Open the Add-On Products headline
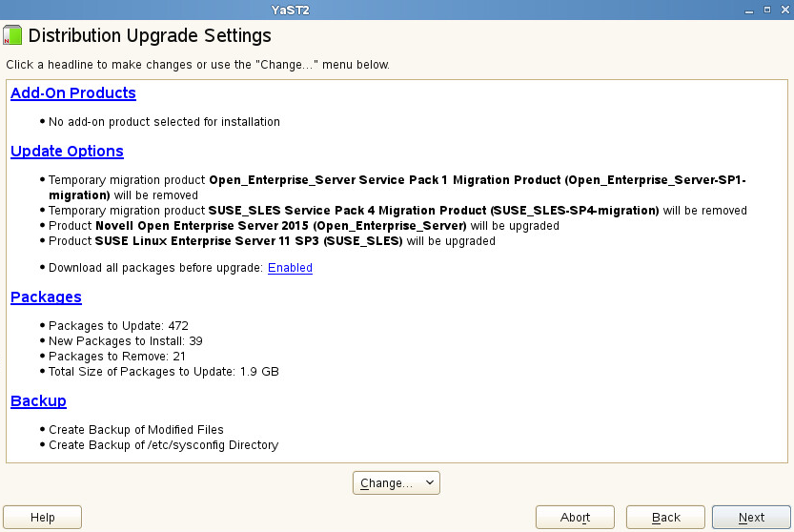Viewport: 794px width, 532px height. tap(73, 93)
